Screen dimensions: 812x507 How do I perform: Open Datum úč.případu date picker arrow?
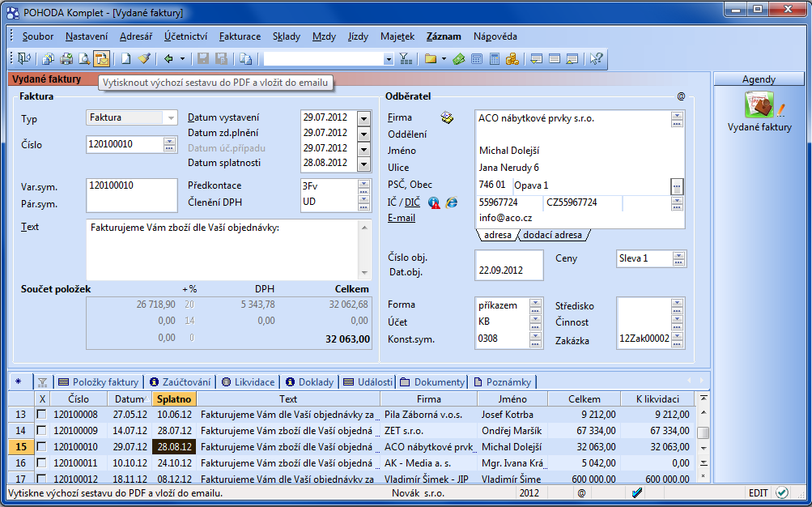[363, 149]
